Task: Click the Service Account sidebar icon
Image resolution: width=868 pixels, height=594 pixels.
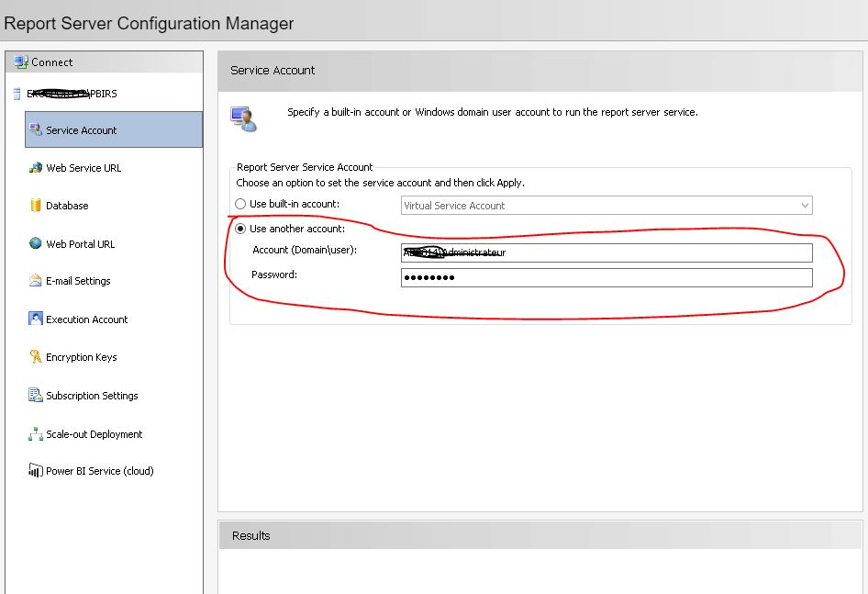Action: (x=36, y=129)
